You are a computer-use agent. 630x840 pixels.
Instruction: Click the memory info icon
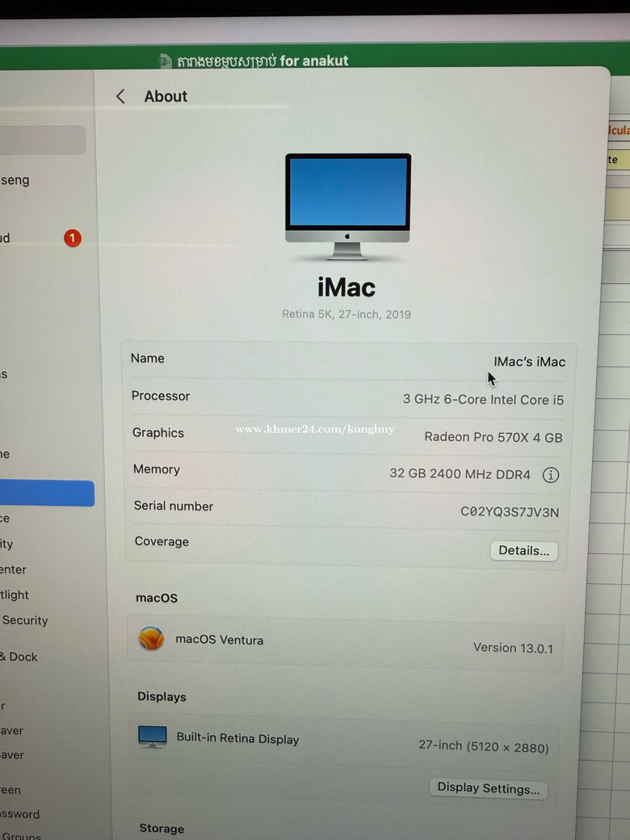550,475
